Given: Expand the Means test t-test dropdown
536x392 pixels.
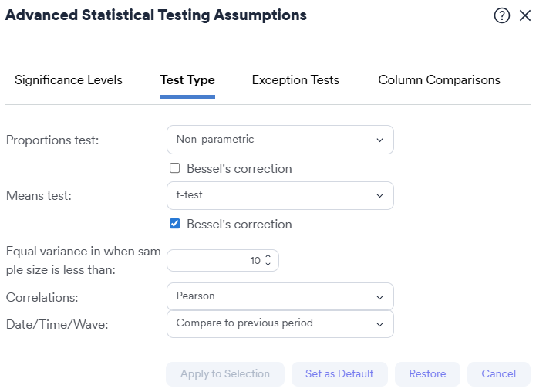Looking at the screenshot, I should click(x=280, y=195).
